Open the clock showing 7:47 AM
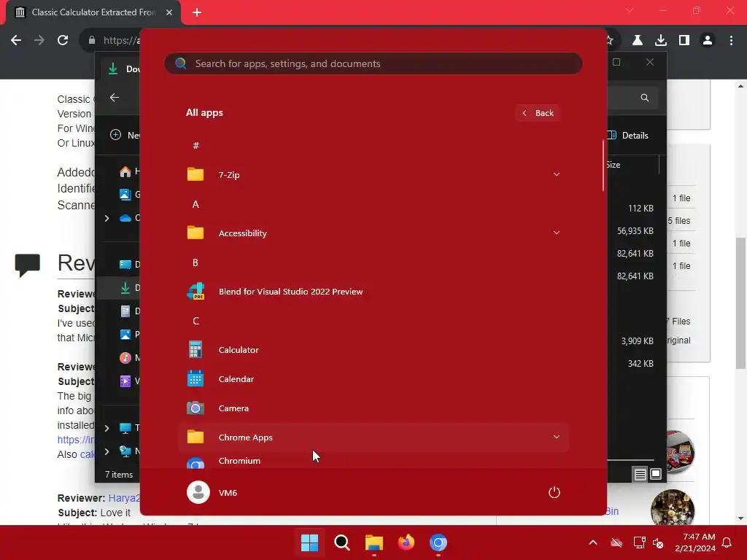The image size is (747, 560). tap(695, 542)
